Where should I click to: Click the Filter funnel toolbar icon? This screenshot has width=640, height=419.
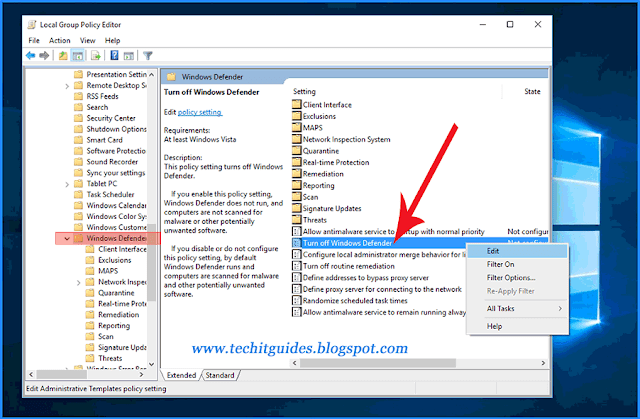(x=148, y=55)
